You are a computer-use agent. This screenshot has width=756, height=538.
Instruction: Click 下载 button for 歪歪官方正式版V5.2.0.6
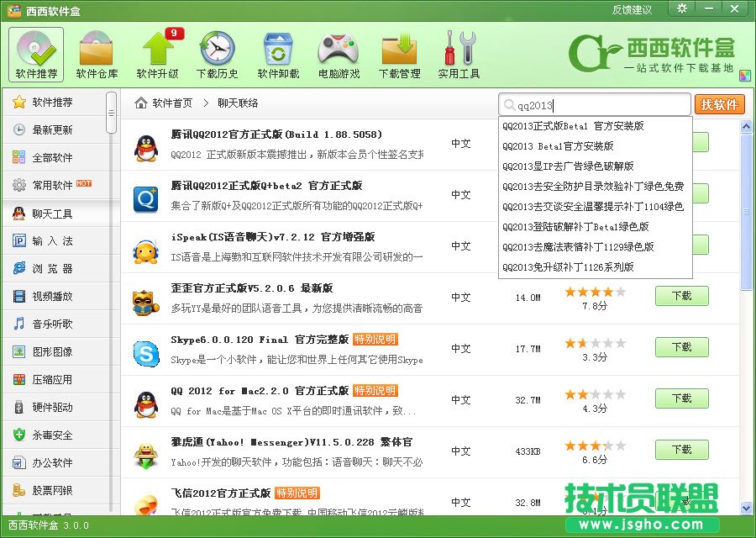point(681,296)
